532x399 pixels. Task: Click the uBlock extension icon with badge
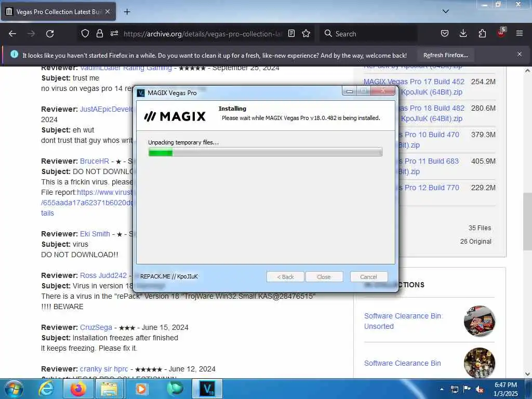pos(501,33)
